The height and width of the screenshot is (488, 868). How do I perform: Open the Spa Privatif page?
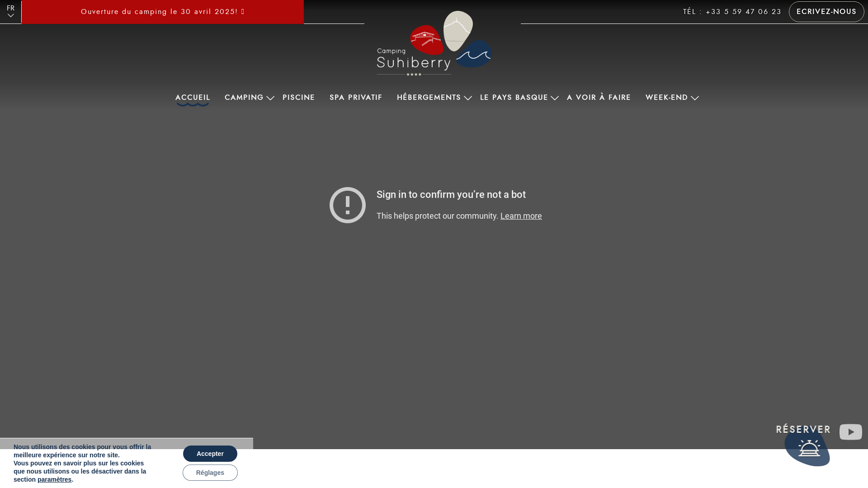click(x=356, y=98)
